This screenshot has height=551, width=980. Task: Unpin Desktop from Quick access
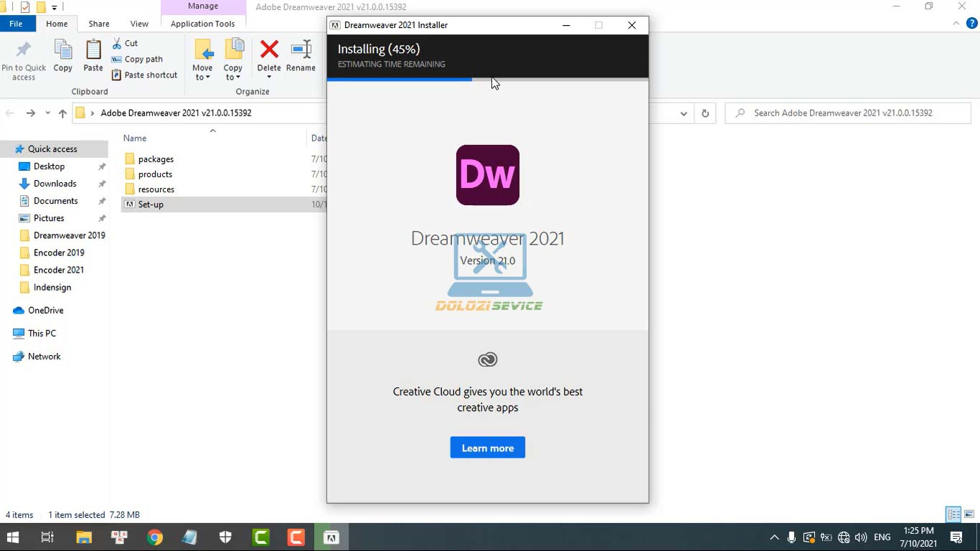tap(101, 166)
